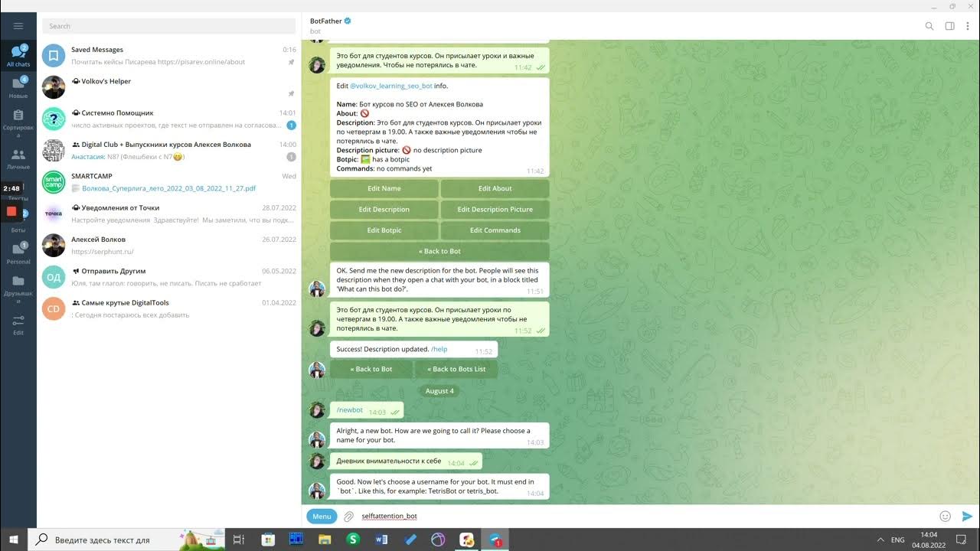Click the Системно Помощник question-mark avatar
Image resolution: width=980 pixels, height=551 pixels.
pos(54,119)
